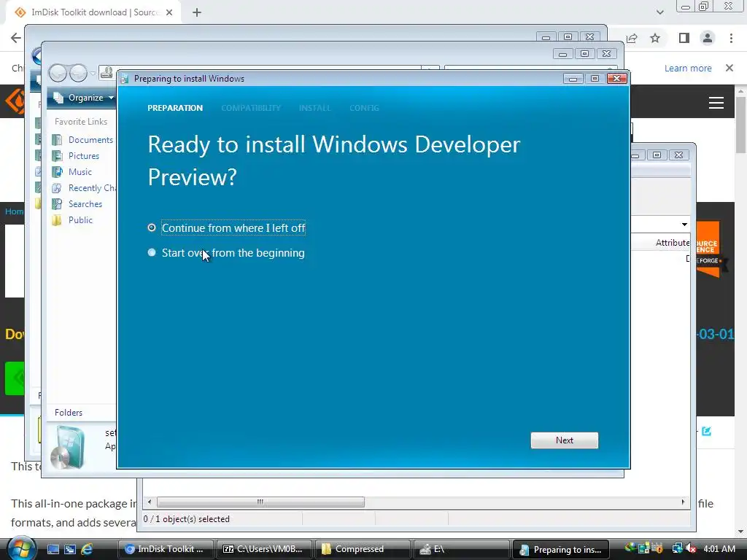The width and height of the screenshot is (747, 560).
Task: Click installer window title bar icon
Action: point(124,79)
